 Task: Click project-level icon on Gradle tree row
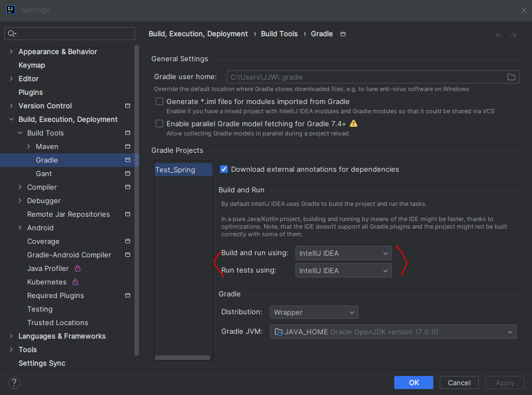[127, 160]
